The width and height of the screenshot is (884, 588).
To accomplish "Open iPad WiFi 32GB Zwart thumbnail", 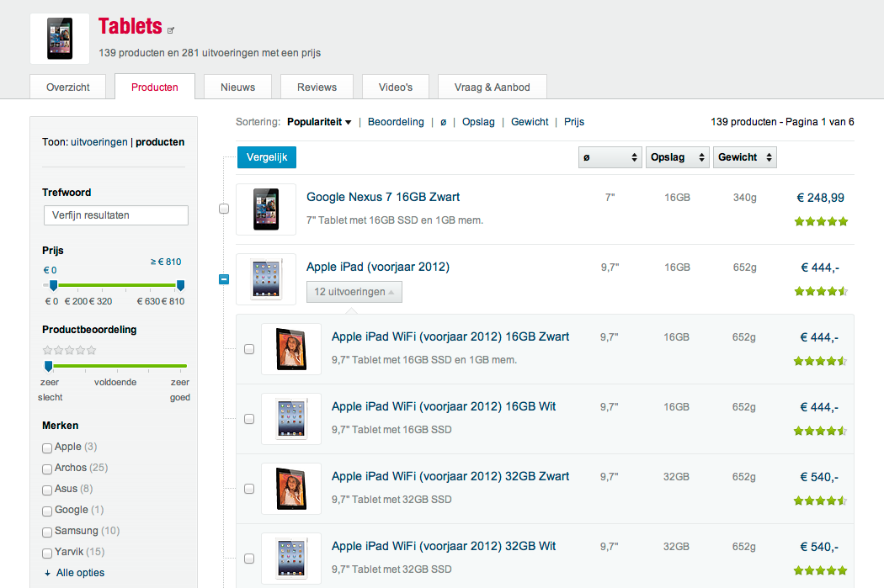I will 291,489.
